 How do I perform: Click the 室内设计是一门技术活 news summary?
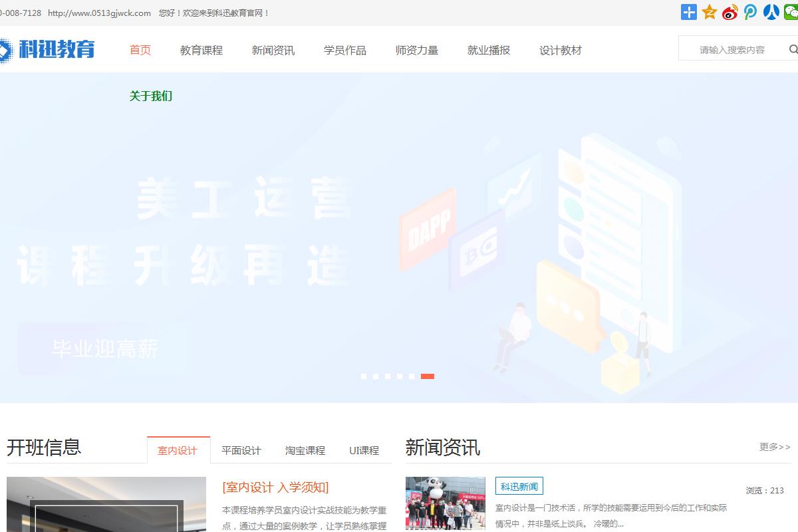pyautogui.click(x=611, y=515)
